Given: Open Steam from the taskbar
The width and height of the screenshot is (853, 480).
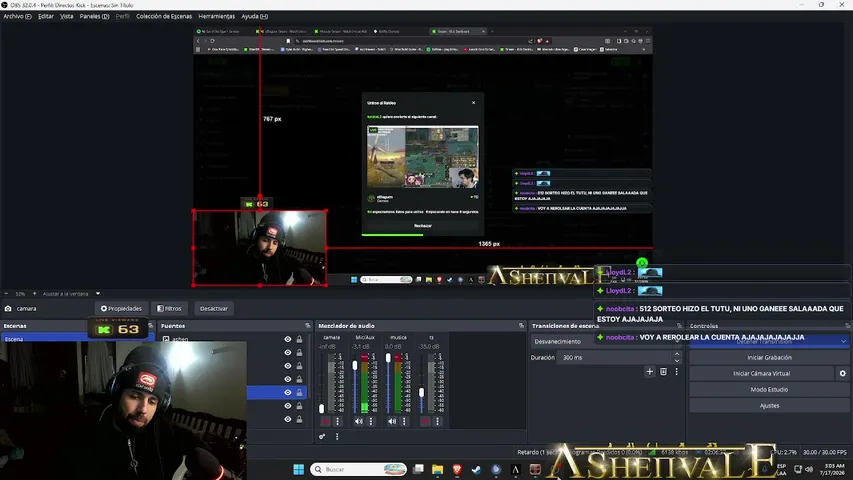Looking at the screenshot, I should coord(477,469).
